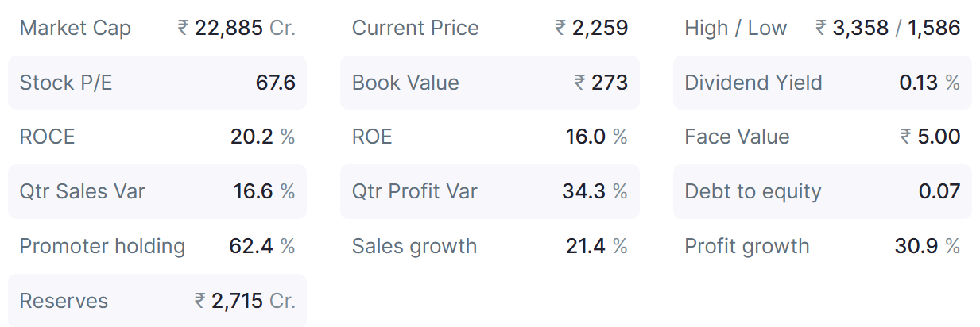The width and height of the screenshot is (980, 327).
Task: Select the Book Value row
Action: (490, 83)
